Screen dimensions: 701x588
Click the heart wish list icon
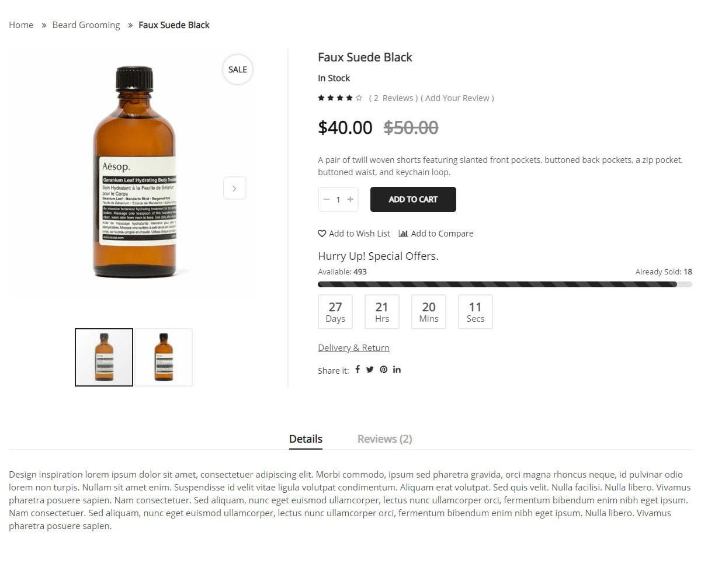pos(322,234)
